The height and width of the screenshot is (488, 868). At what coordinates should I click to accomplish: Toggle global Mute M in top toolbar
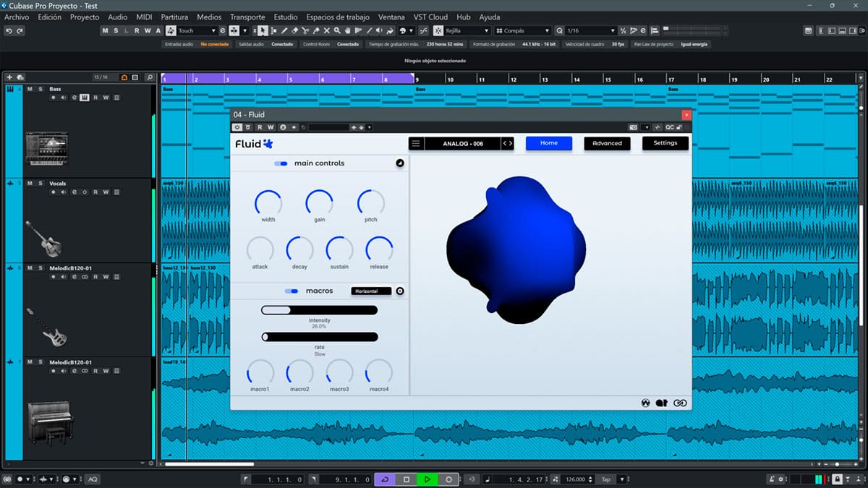(105, 30)
